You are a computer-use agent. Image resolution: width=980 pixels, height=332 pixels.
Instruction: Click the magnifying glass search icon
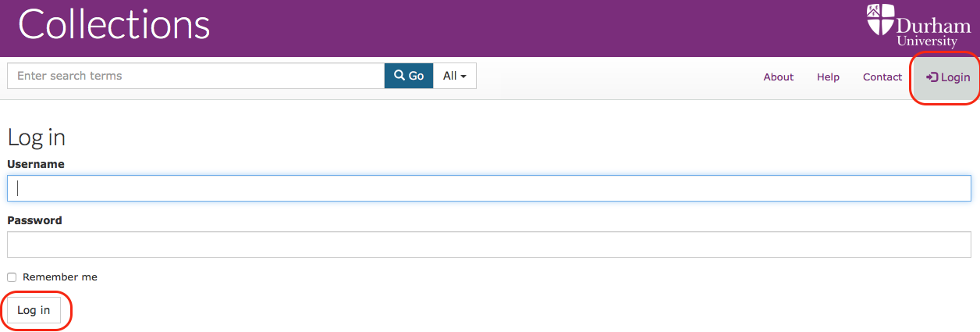pos(399,76)
